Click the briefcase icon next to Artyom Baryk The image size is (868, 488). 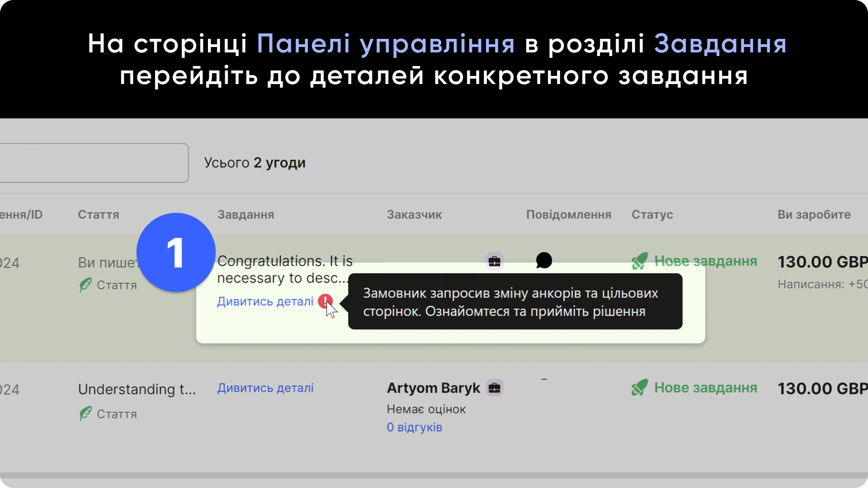[x=495, y=388]
